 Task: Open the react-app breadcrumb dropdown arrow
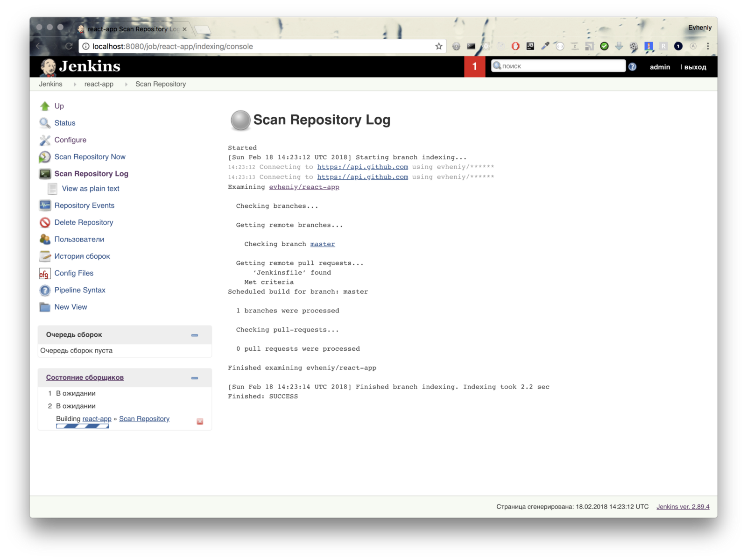[x=126, y=85]
